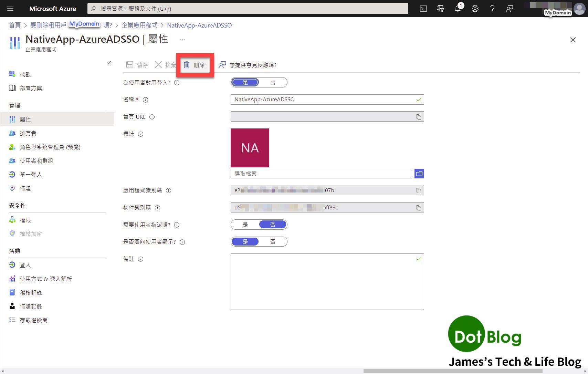Go to 企業應用程式 breadcrumb
Screen dimensions: 588x374
(139, 25)
